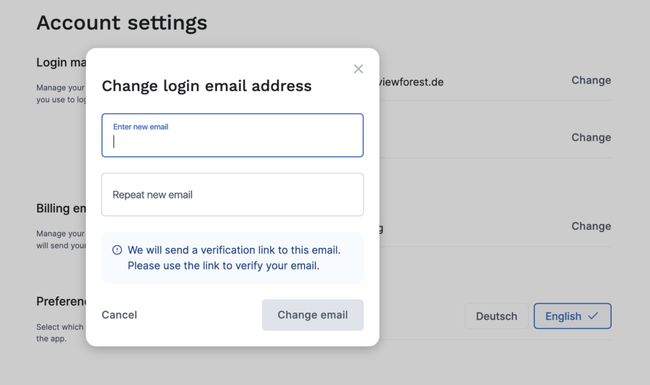
Task: Close the dialog with the X icon
Action: point(358,69)
